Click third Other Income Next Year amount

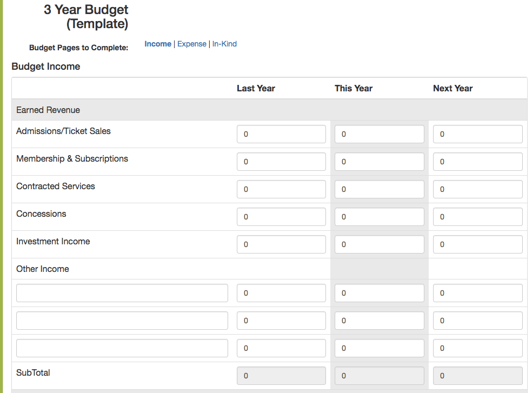click(x=478, y=348)
